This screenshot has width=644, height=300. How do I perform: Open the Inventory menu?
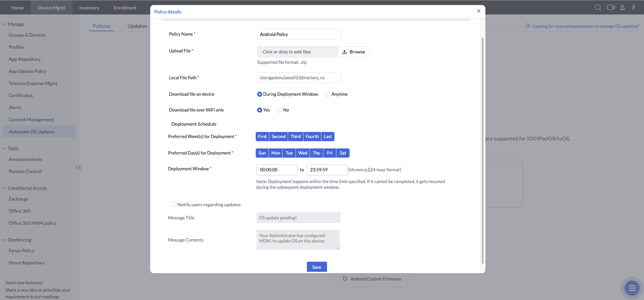tap(89, 7)
